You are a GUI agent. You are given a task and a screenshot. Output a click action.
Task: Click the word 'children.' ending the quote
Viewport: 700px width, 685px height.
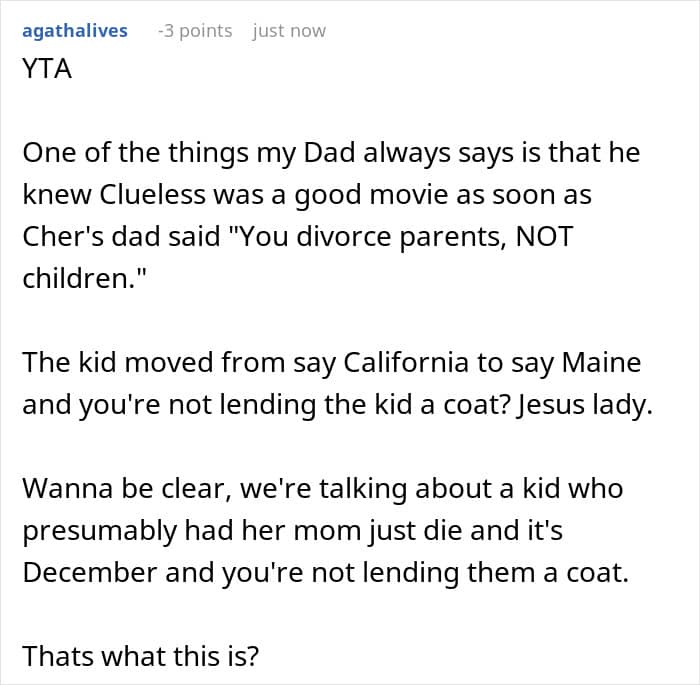coord(84,279)
